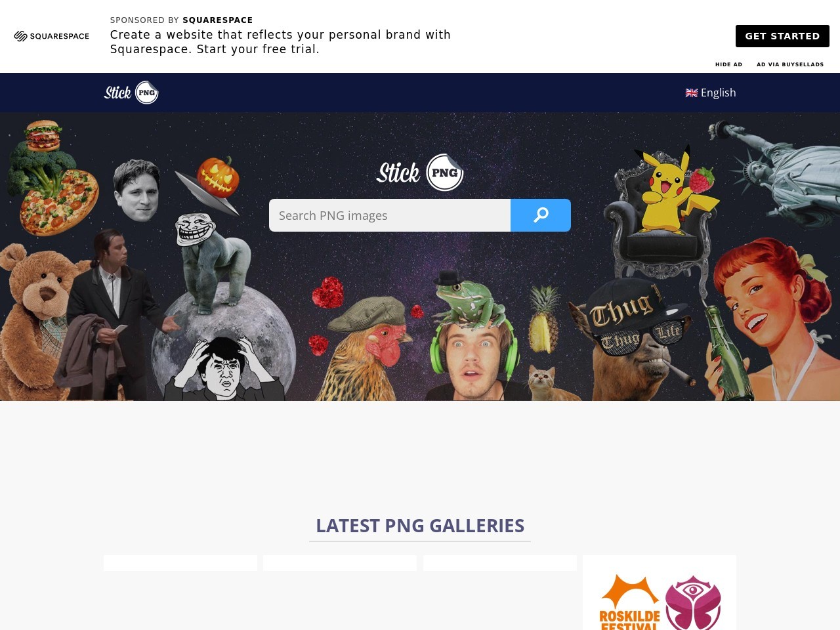
Task: Click the troll face sticker
Action: pos(195,229)
